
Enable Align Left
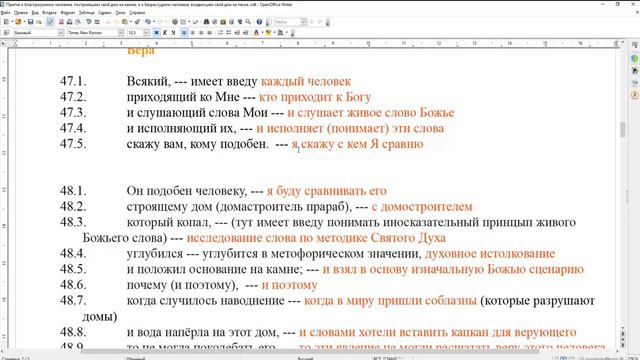[x=184, y=33]
